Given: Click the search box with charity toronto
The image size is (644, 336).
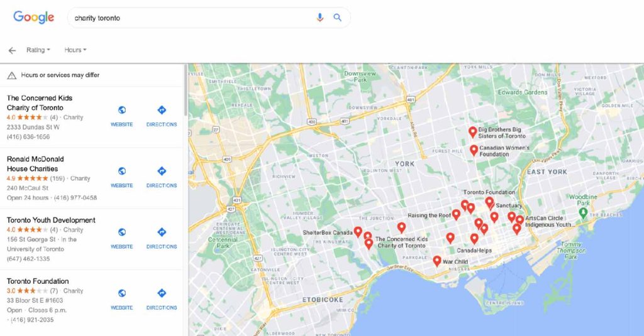Looking at the screenshot, I should click(x=189, y=18).
